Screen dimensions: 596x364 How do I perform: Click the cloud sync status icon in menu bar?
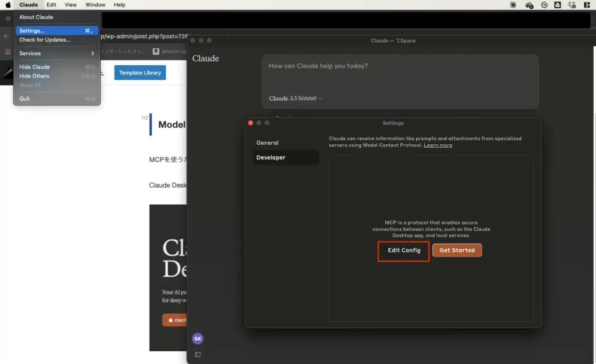[528, 5]
